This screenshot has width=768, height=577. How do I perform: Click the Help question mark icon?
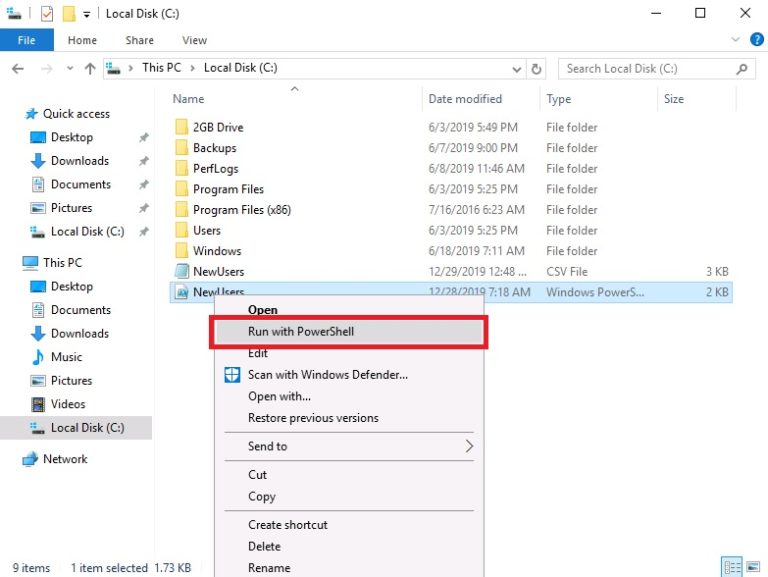click(757, 40)
